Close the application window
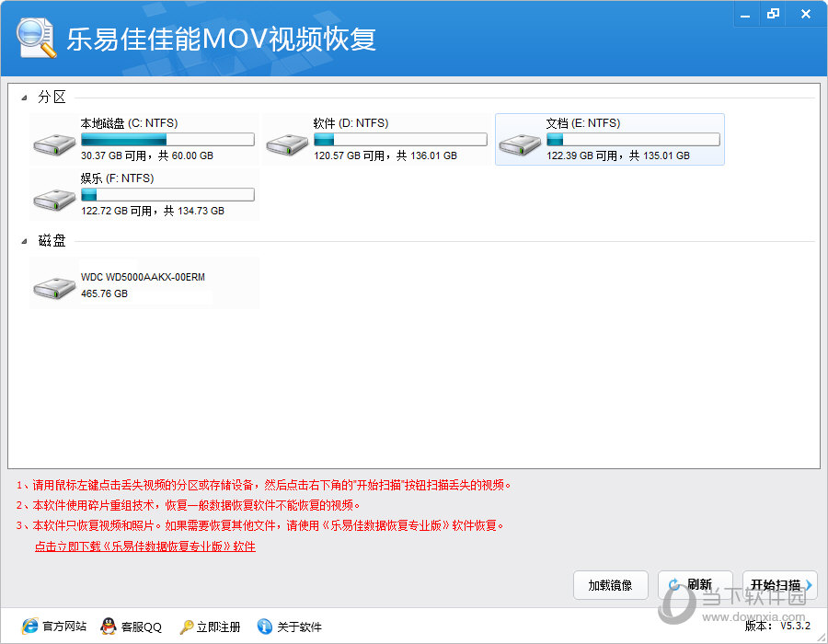828x644 pixels. [x=805, y=14]
